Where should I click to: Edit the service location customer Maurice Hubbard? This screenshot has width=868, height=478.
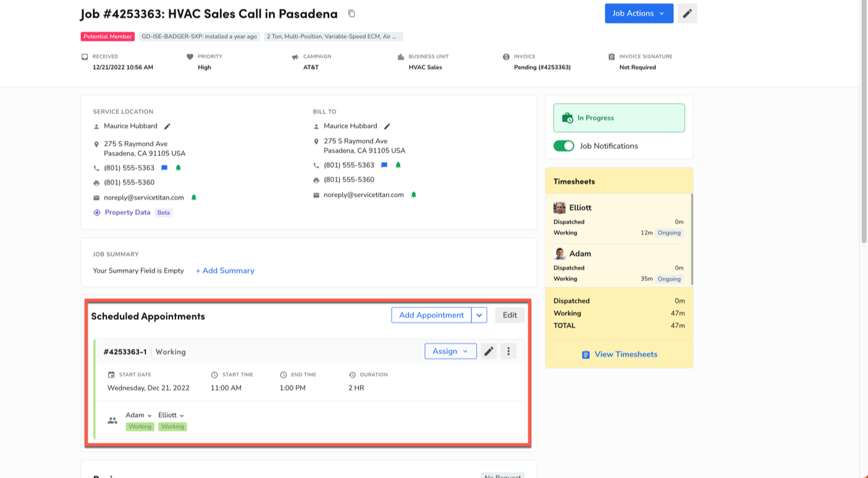167,126
